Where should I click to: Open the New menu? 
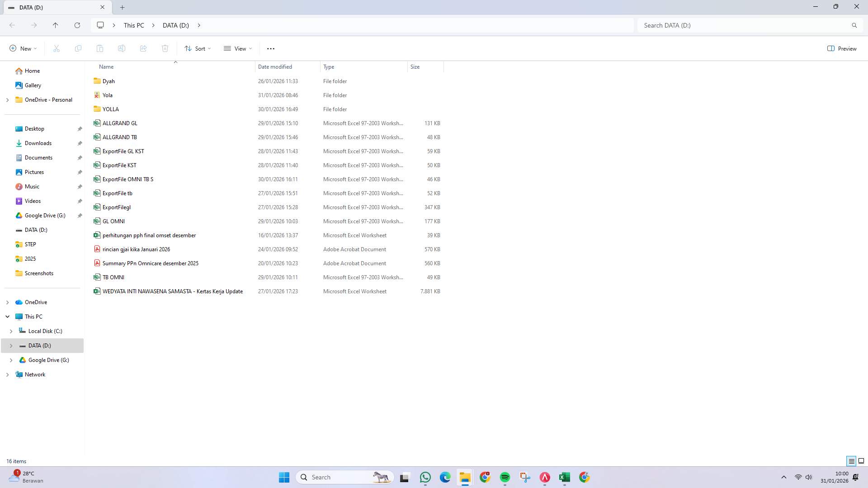23,48
